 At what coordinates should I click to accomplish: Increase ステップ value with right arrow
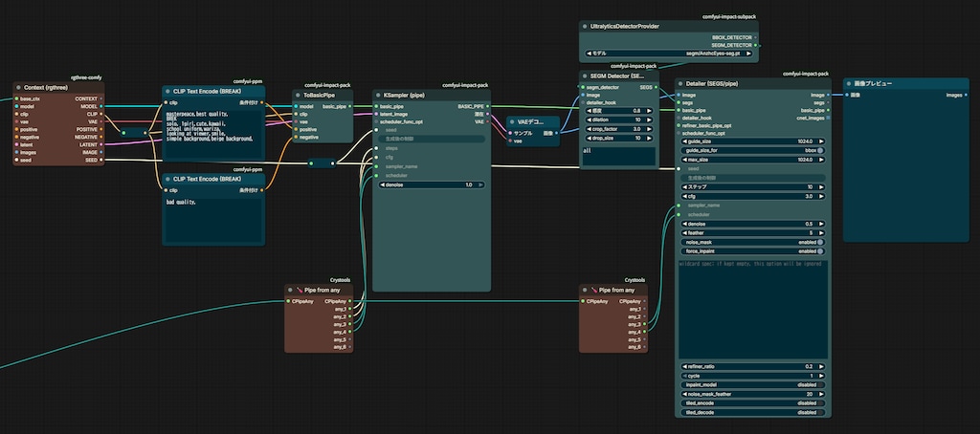820,186
